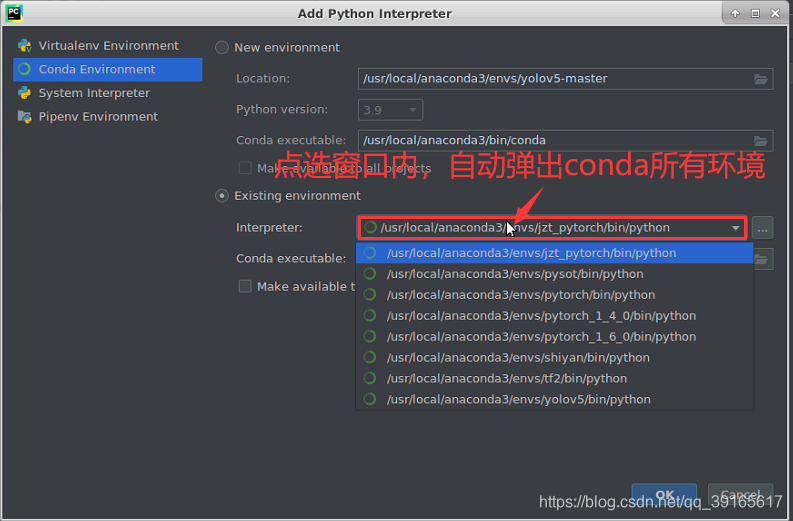
Task: Select the pysot interpreter entry
Action: click(x=555, y=274)
